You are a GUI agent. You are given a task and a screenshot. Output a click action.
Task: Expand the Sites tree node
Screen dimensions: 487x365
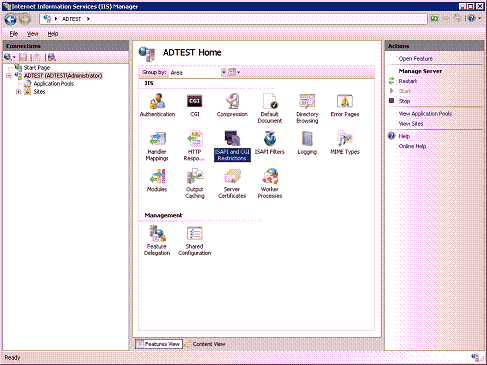click(x=19, y=92)
